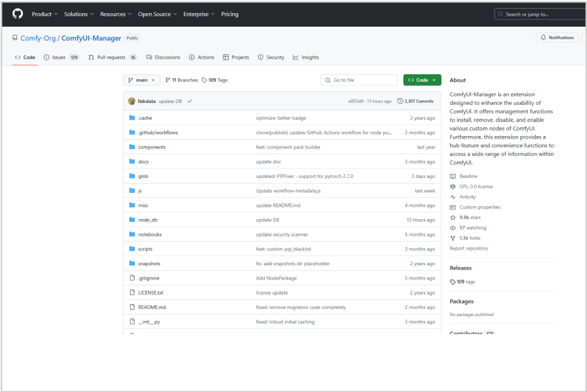
Task: View the Insights tab
Action: 306,57
